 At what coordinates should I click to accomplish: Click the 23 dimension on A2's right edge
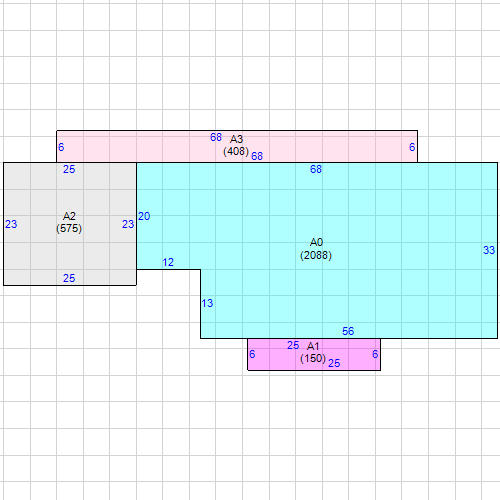128,224
